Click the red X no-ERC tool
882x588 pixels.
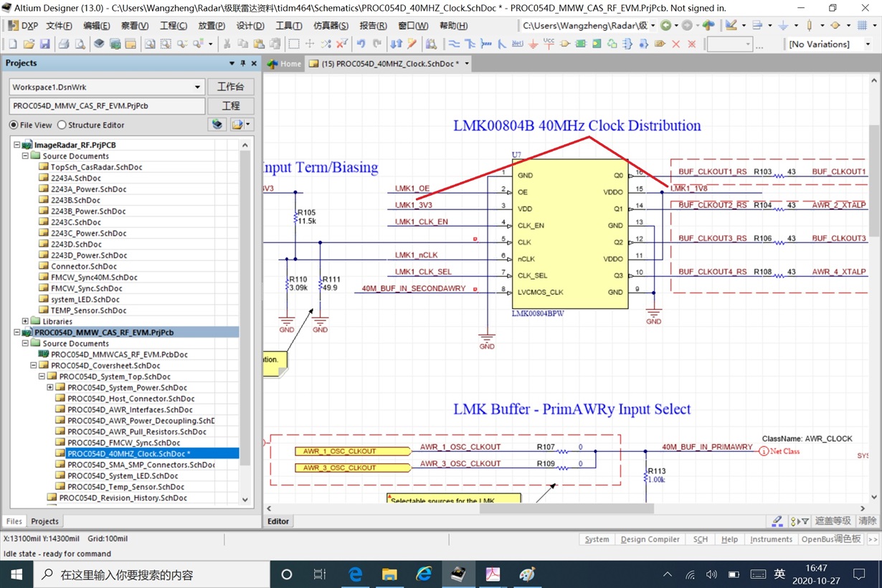(675, 44)
